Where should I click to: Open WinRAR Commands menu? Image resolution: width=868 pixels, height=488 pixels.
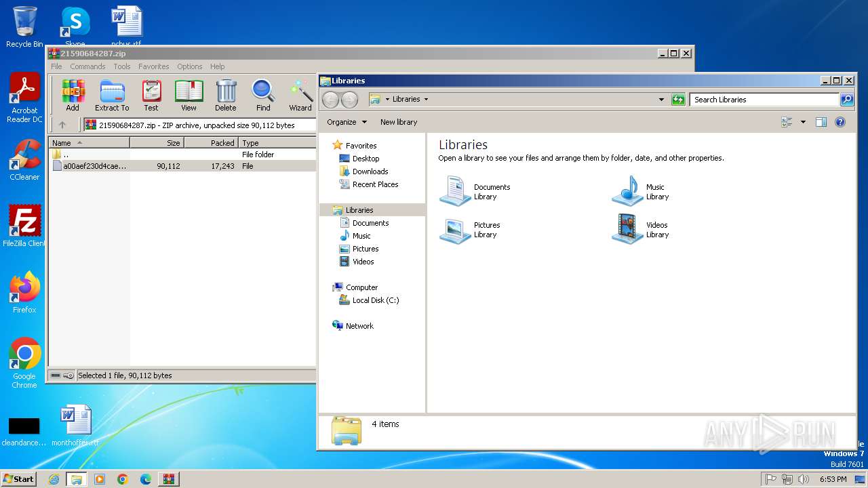pyautogui.click(x=87, y=66)
